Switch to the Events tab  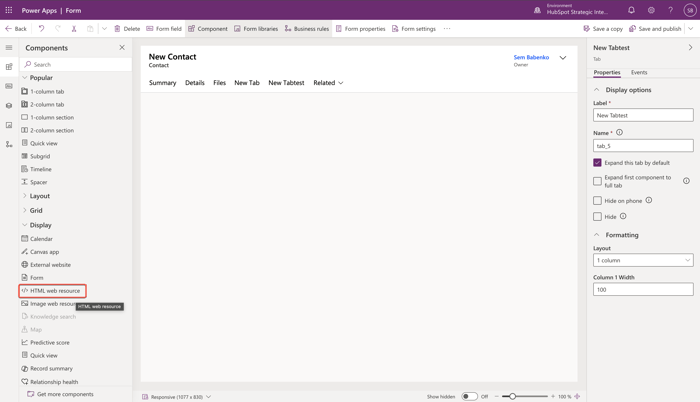pos(639,72)
